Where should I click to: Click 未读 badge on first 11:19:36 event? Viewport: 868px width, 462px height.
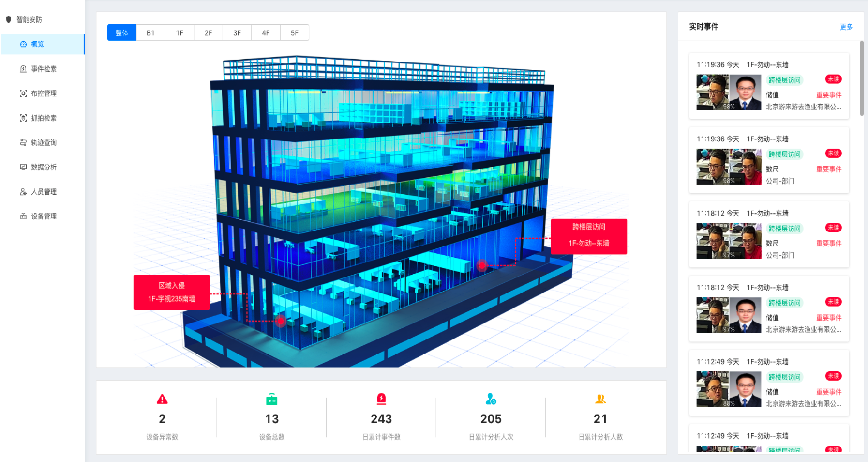[833, 79]
